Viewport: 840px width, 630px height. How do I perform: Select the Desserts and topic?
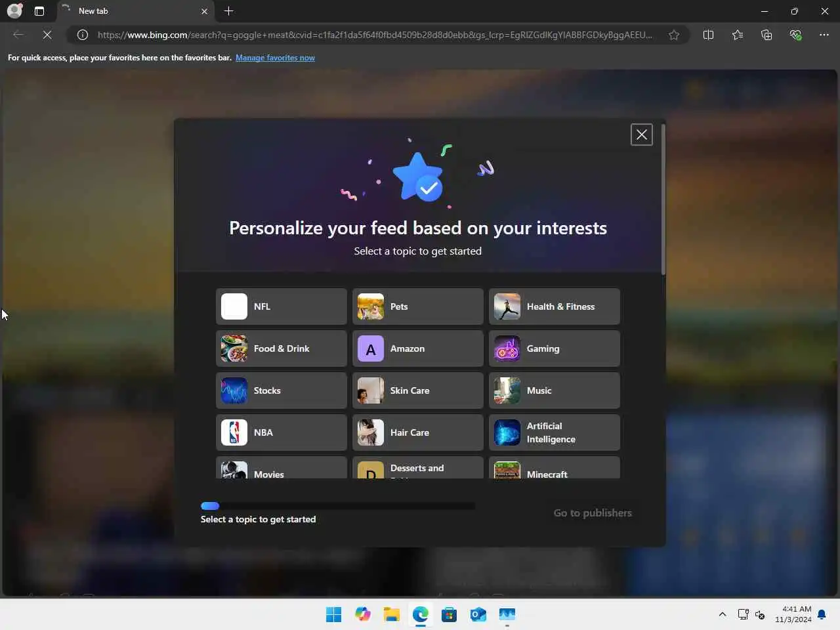click(418, 467)
